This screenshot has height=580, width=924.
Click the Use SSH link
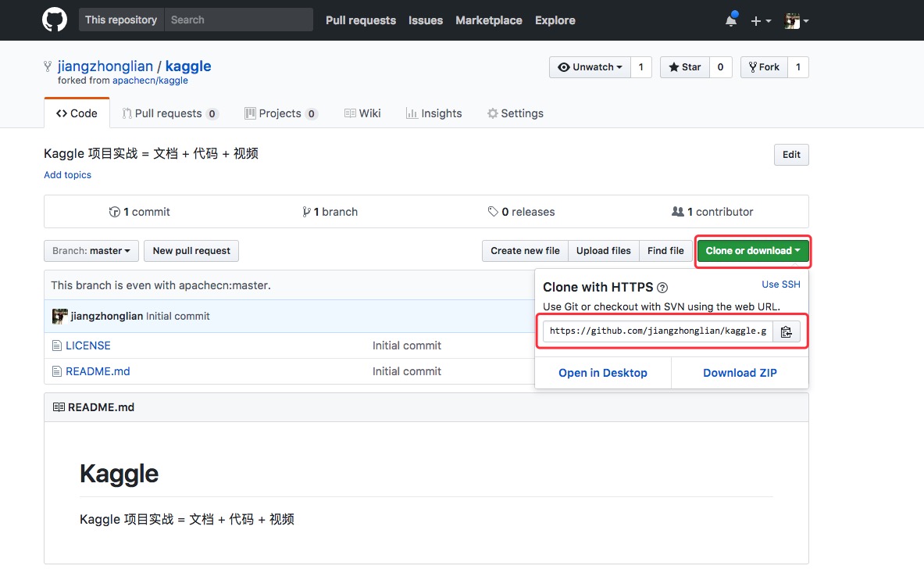(781, 285)
